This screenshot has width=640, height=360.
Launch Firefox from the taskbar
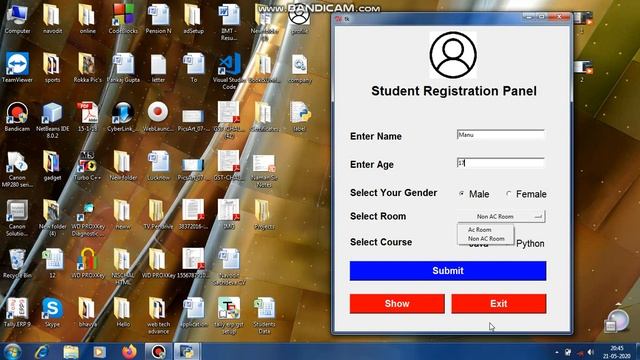click(x=129, y=351)
